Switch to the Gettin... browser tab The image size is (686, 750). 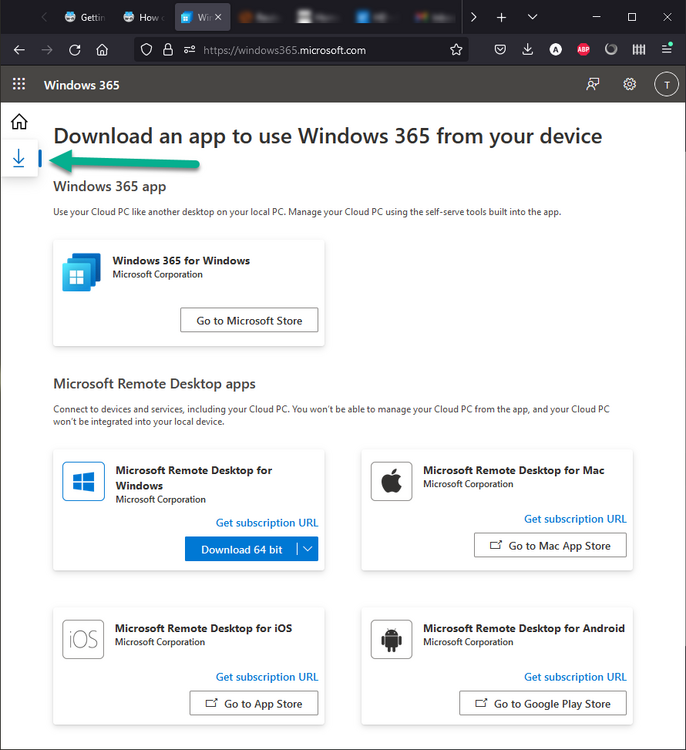[x=85, y=17]
